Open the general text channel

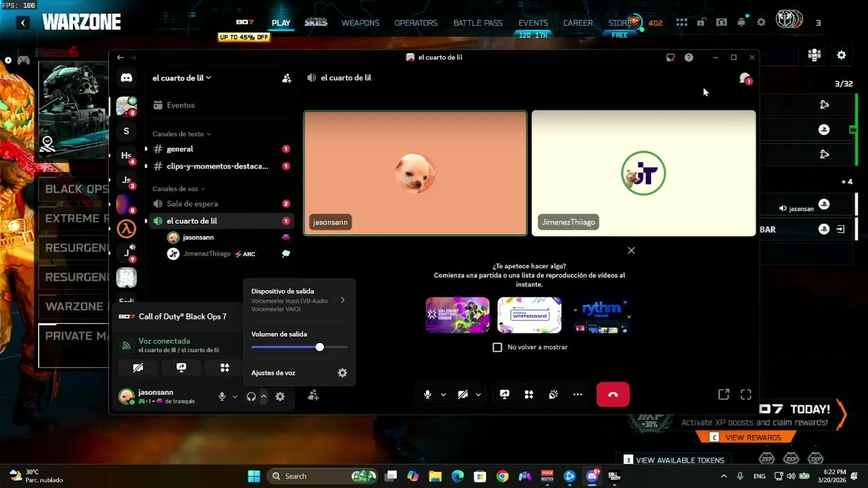click(220, 149)
